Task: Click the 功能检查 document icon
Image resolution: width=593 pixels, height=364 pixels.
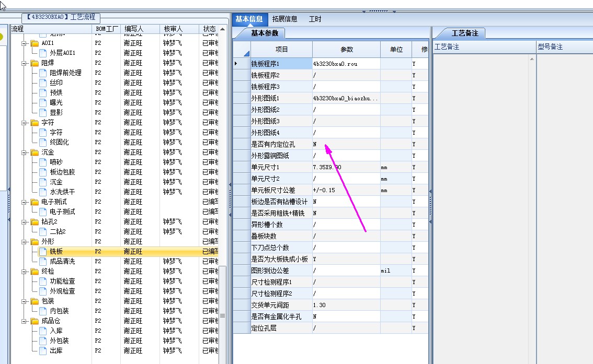Action: click(x=43, y=281)
